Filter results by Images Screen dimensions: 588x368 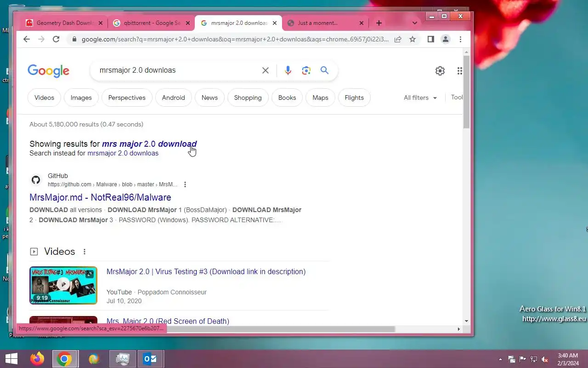pyautogui.click(x=81, y=98)
